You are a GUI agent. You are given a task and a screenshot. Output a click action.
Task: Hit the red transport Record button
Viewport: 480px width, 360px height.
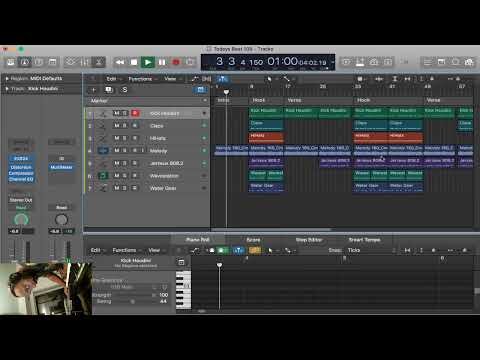176,62
